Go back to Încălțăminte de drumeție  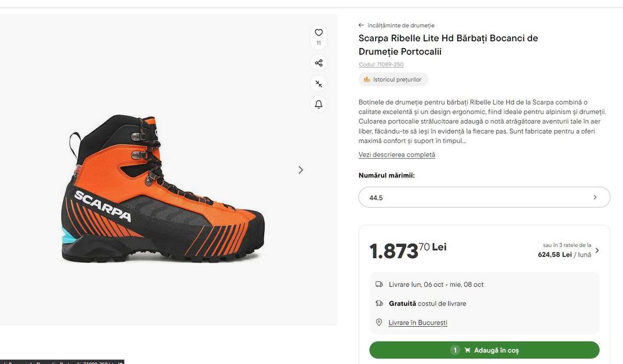pos(397,26)
